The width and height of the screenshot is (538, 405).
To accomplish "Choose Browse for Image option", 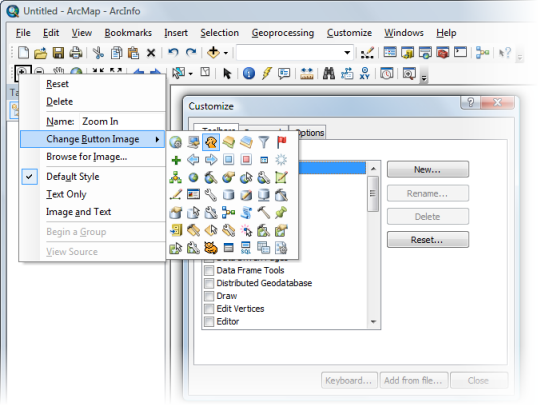I will (x=86, y=157).
